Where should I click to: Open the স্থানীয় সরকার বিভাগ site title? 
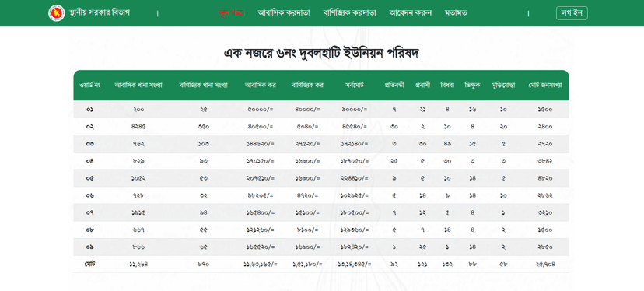(100, 12)
